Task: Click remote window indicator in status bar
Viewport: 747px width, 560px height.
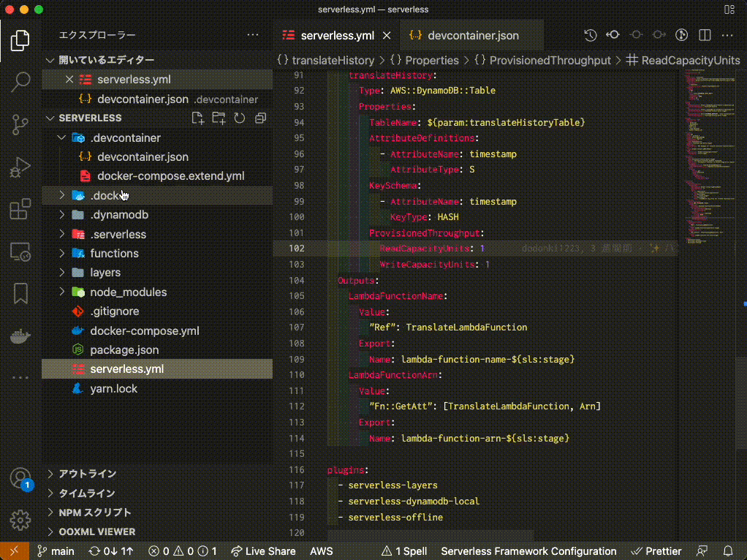Action: pyautogui.click(x=15, y=551)
